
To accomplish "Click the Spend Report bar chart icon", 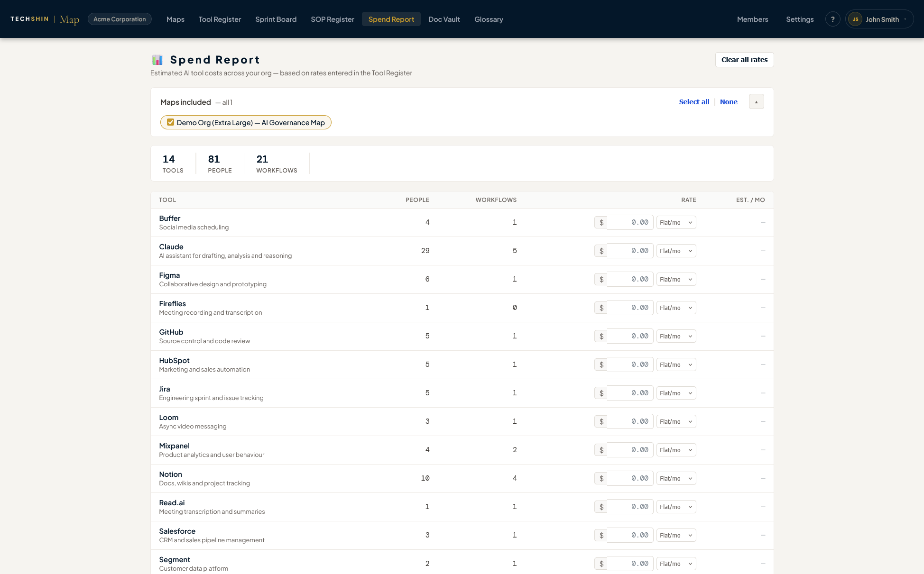I will pyautogui.click(x=157, y=60).
